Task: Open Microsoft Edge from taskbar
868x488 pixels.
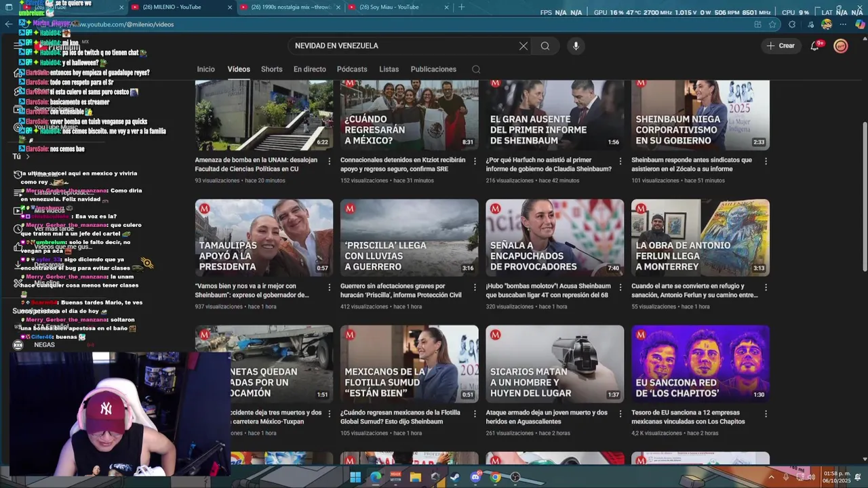Action: tap(376, 477)
